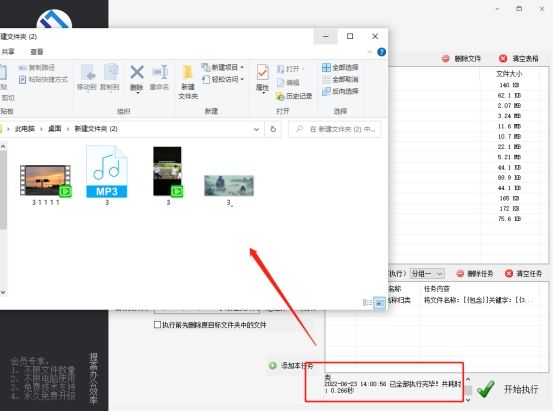Open the 新建项目 dropdown in ribbon

point(242,67)
